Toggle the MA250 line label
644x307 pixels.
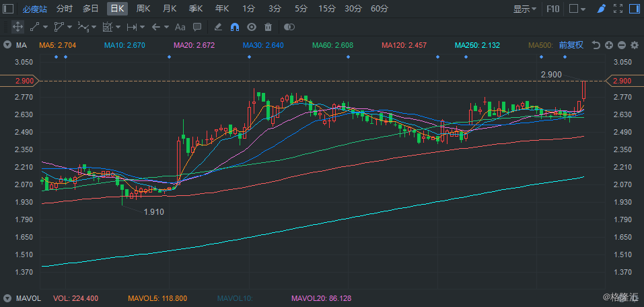point(477,45)
